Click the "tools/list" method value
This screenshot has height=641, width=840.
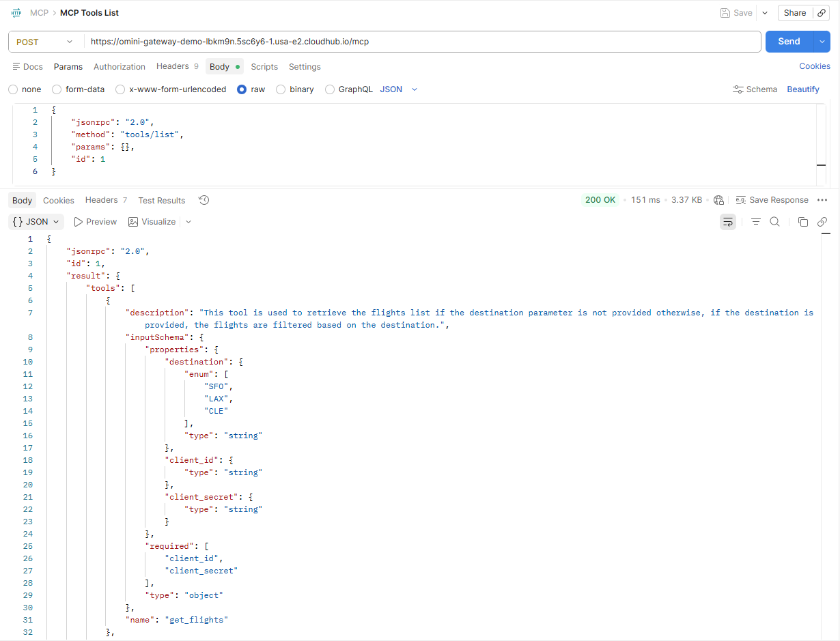pyautogui.click(x=150, y=134)
